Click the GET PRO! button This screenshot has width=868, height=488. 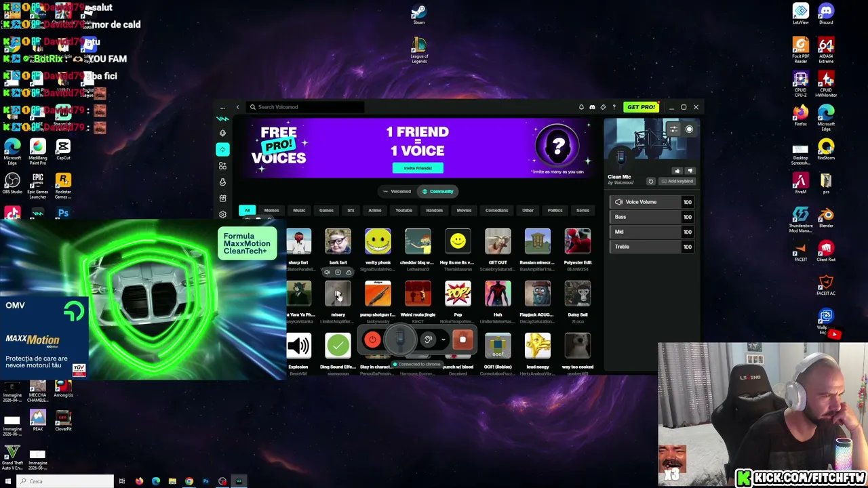coord(641,107)
